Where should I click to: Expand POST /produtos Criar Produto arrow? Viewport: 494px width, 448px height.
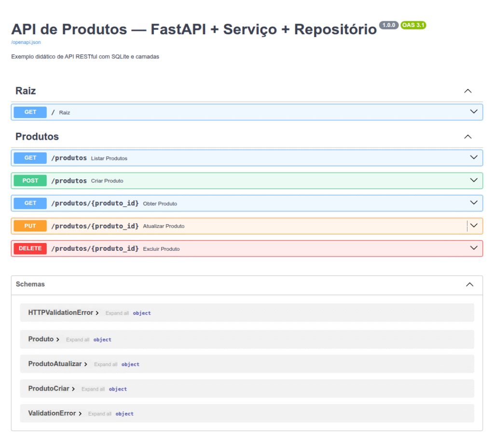tap(473, 180)
